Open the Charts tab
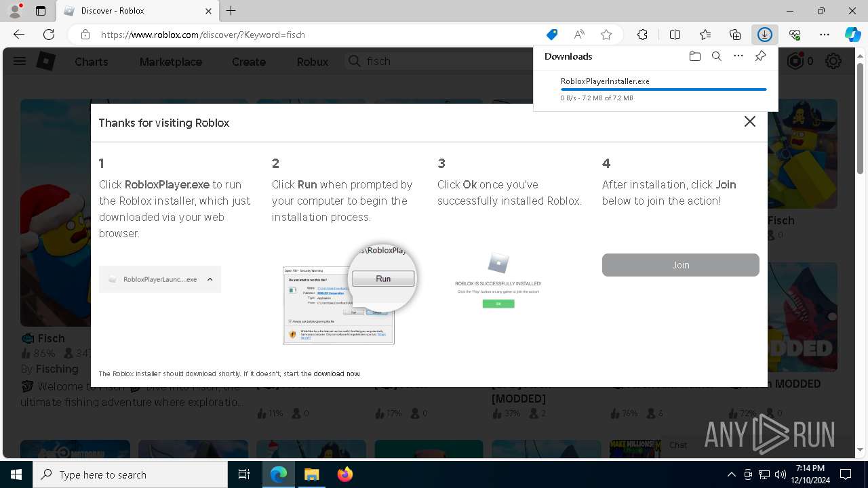This screenshot has height=488, width=868. click(91, 62)
